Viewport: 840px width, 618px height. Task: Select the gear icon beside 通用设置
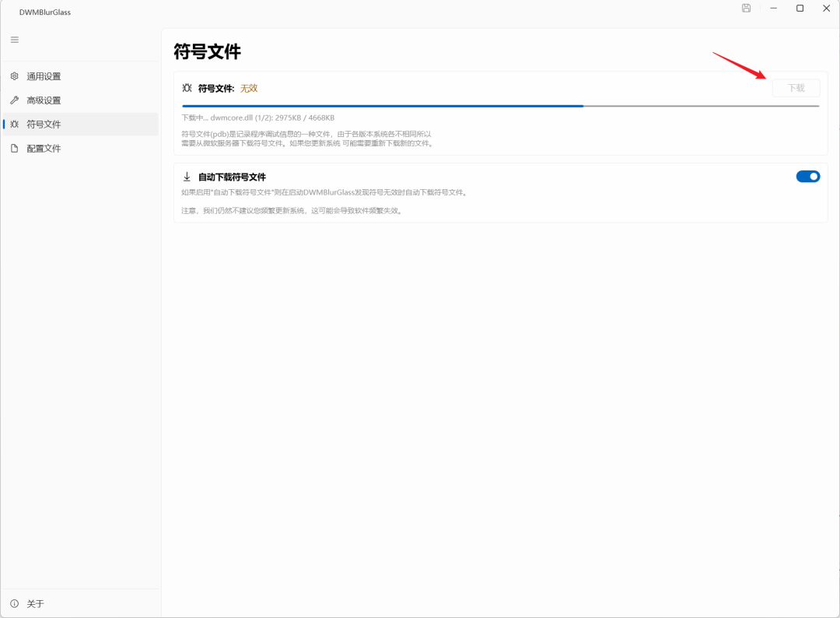click(x=13, y=75)
